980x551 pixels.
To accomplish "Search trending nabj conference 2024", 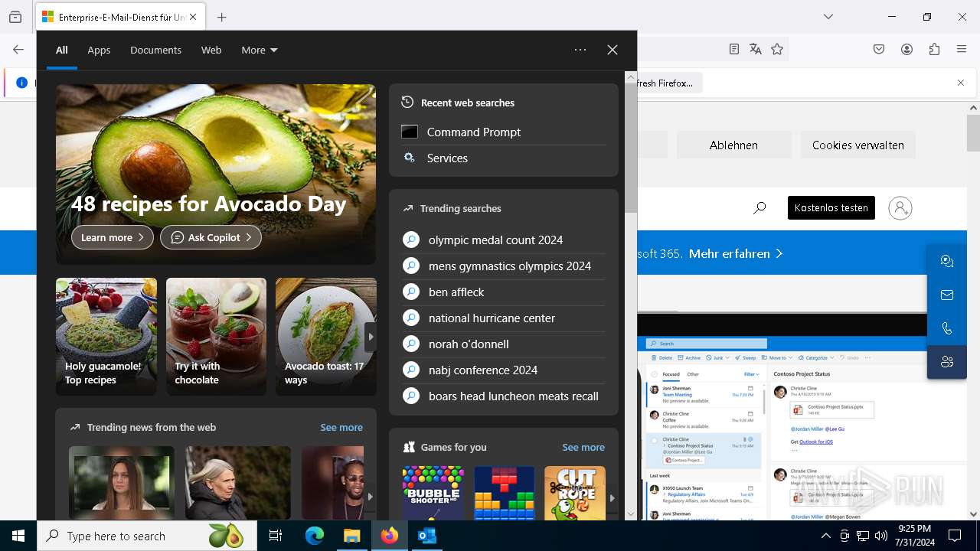I will (504, 370).
